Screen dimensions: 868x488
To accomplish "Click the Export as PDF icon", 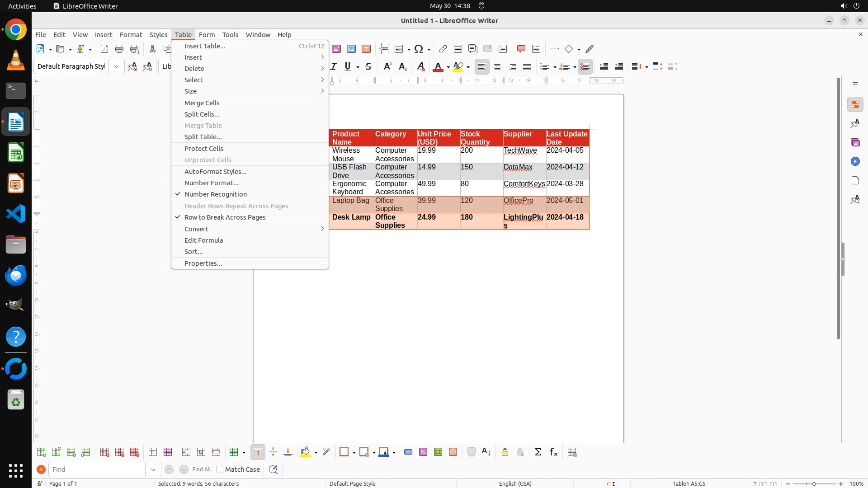I will tap(104, 49).
